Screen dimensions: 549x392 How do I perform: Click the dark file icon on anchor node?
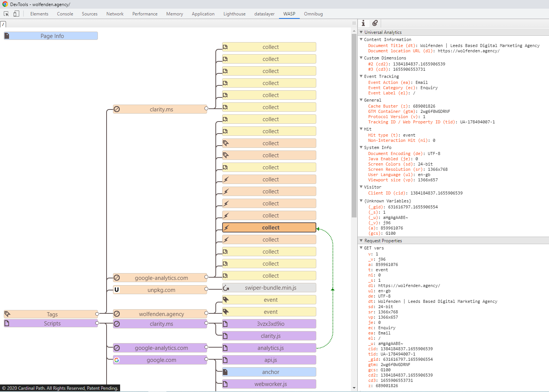pyautogui.click(x=225, y=372)
